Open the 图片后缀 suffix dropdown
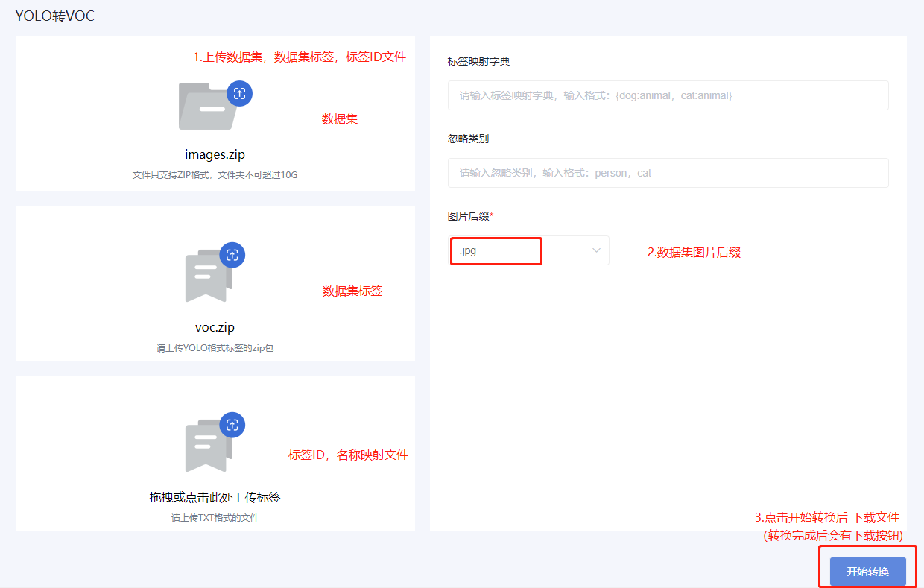Viewport: 924px width, 588px height. click(529, 251)
